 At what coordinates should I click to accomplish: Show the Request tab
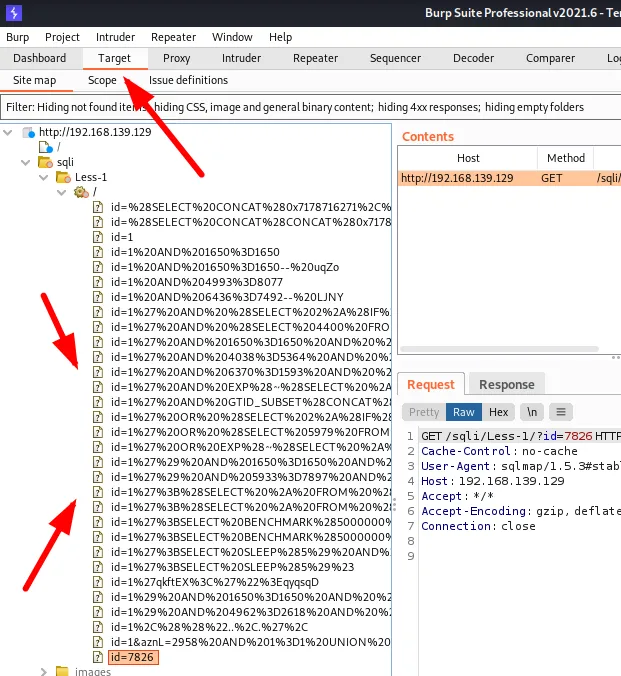(431, 384)
